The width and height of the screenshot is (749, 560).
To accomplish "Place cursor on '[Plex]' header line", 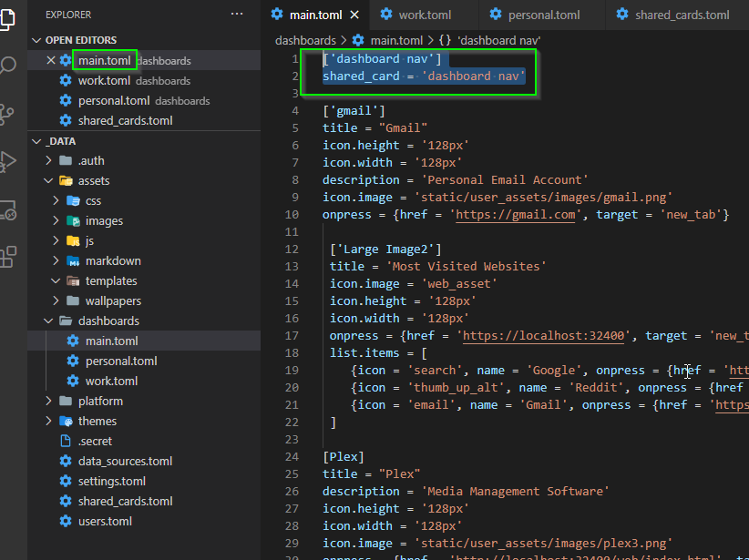I will 344,457.
